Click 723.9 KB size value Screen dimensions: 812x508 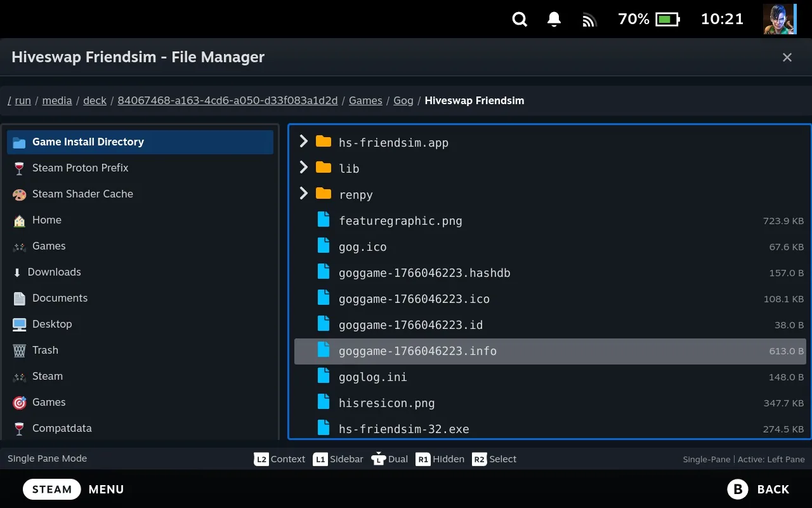click(x=783, y=221)
